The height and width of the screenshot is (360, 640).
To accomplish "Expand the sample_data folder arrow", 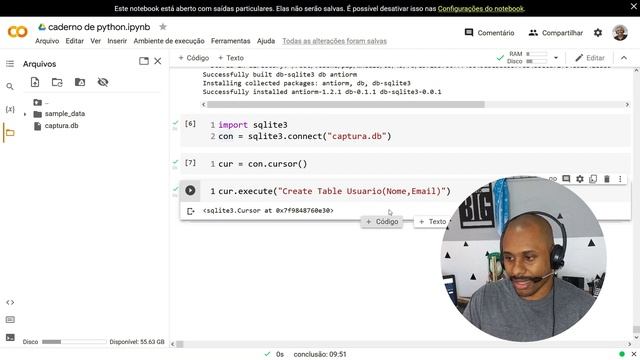I will pyautogui.click(x=25, y=114).
